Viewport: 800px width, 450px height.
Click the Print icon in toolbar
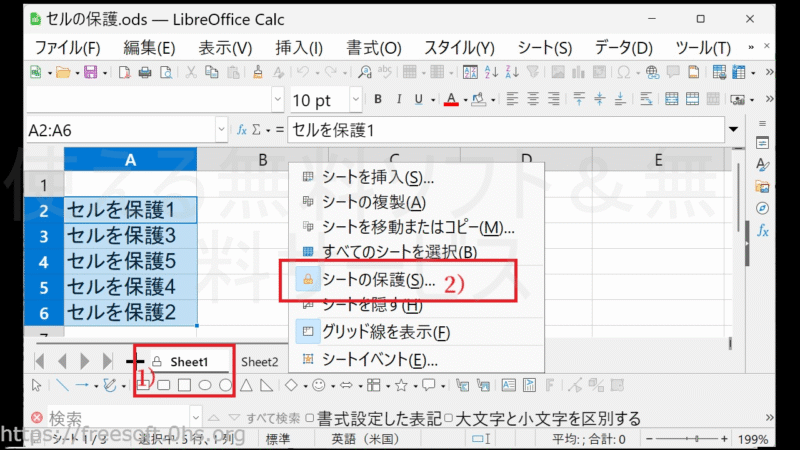144,72
